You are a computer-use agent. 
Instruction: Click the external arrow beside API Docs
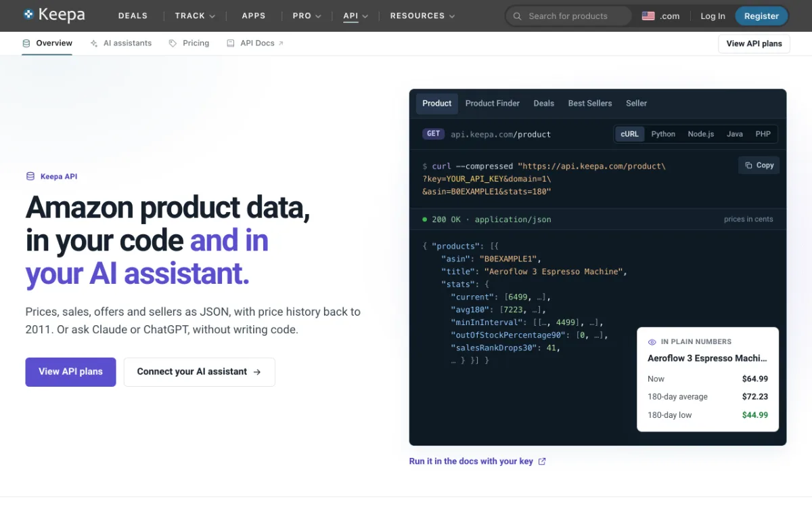[281, 43]
